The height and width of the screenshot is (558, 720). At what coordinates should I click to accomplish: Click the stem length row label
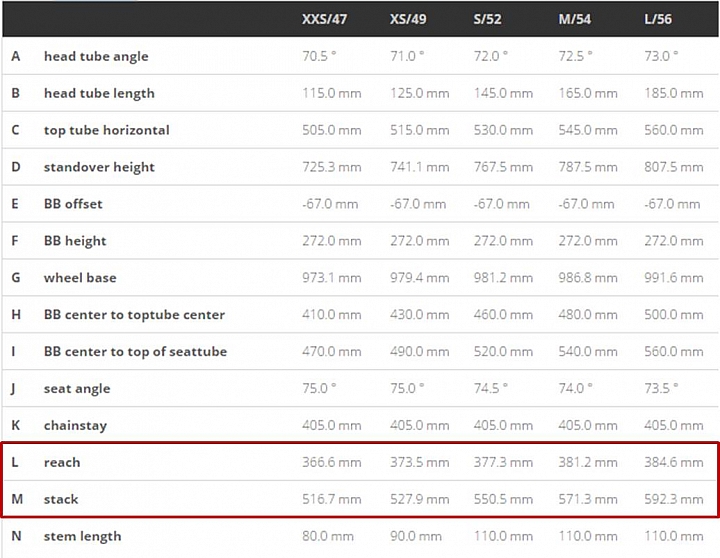click(x=83, y=536)
